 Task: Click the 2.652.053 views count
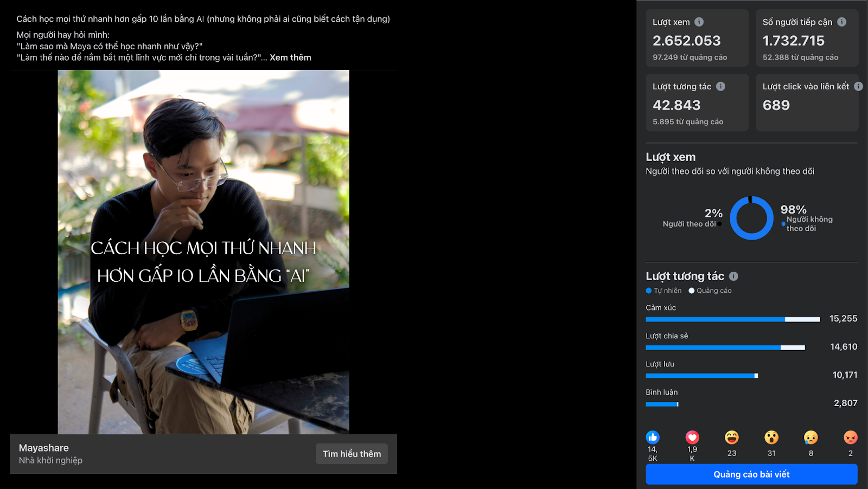[687, 41]
